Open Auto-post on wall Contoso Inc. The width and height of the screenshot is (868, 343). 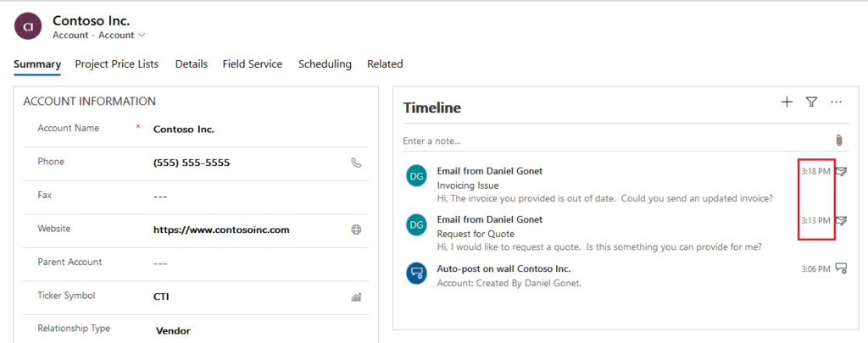tap(504, 268)
